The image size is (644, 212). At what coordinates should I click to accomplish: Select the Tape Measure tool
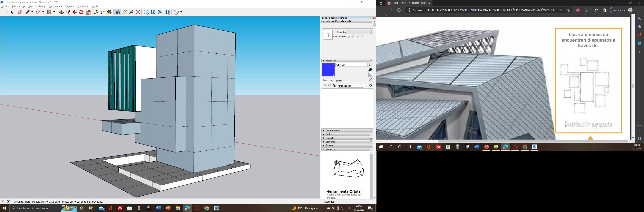point(96,12)
